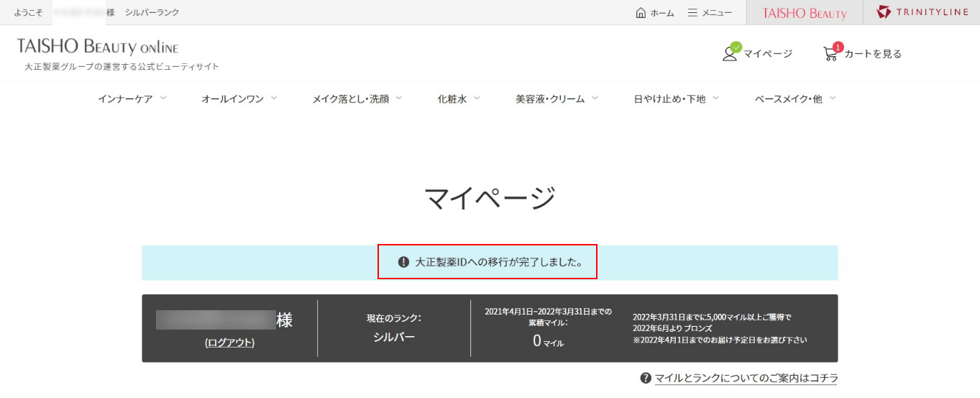Expand the インナーケア chevron
Image resolution: width=980 pixels, height=398 pixels.
click(x=163, y=98)
